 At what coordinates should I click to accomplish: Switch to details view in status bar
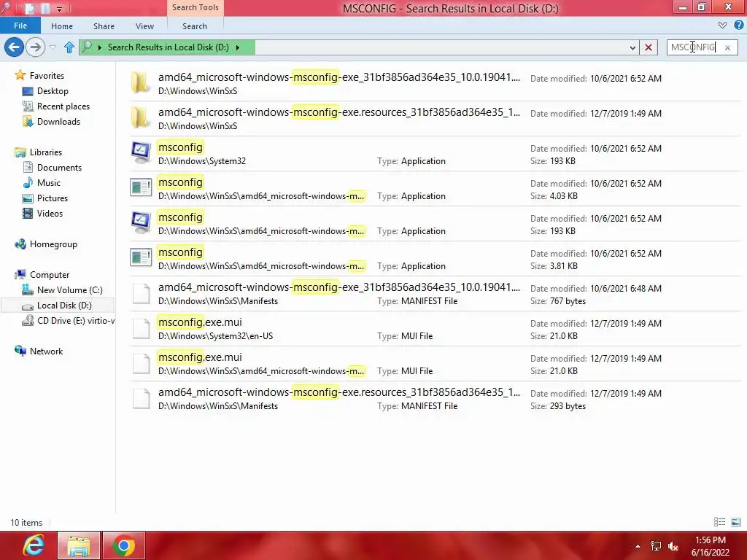point(719,522)
